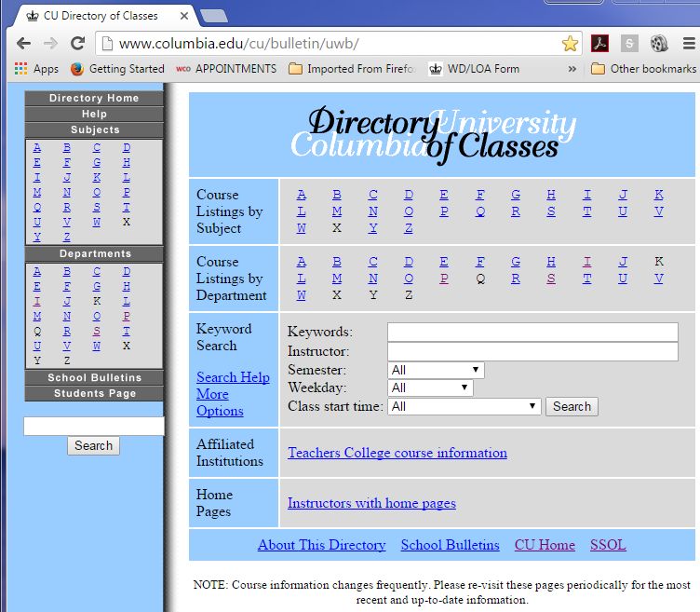Viewport: 700px width, 612px height.
Task: Click the Departments sidebar heading
Action: [94, 253]
